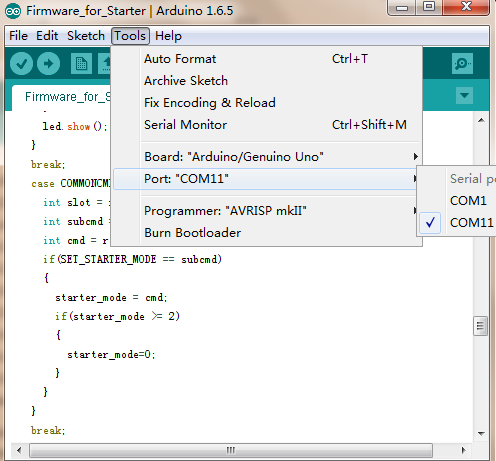Maximize the Arduino window
This screenshot has height=461, width=496.
(x=429, y=7)
